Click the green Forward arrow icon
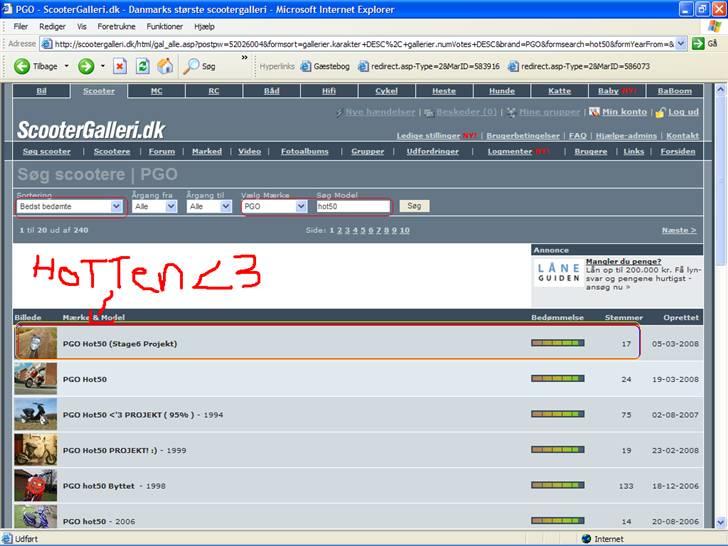The width and height of the screenshot is (728, 546). 86,66
